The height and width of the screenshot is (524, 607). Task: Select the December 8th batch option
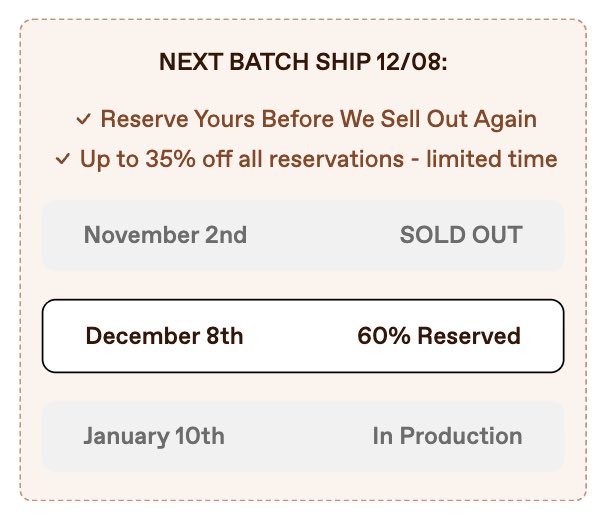303,336
